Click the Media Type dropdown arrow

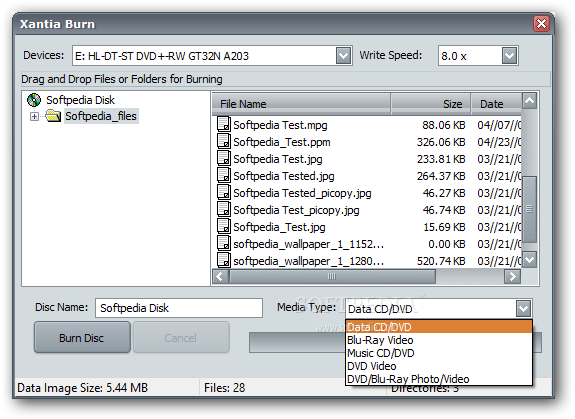click(523, 309)
